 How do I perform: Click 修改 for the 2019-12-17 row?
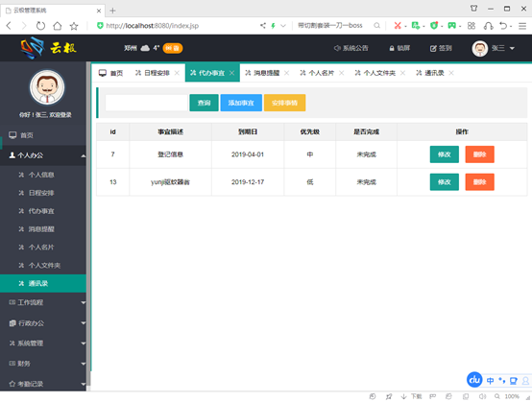click(444, 182)
